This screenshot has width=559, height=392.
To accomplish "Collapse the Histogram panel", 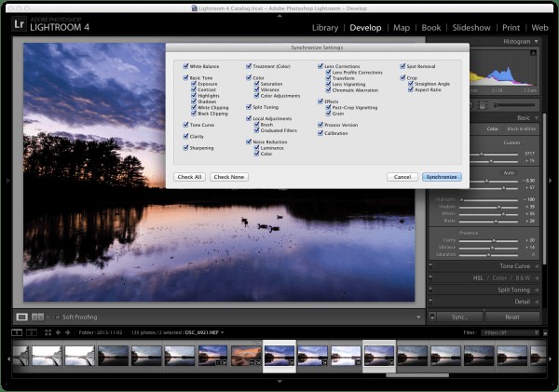I will (x=537, y=41).
